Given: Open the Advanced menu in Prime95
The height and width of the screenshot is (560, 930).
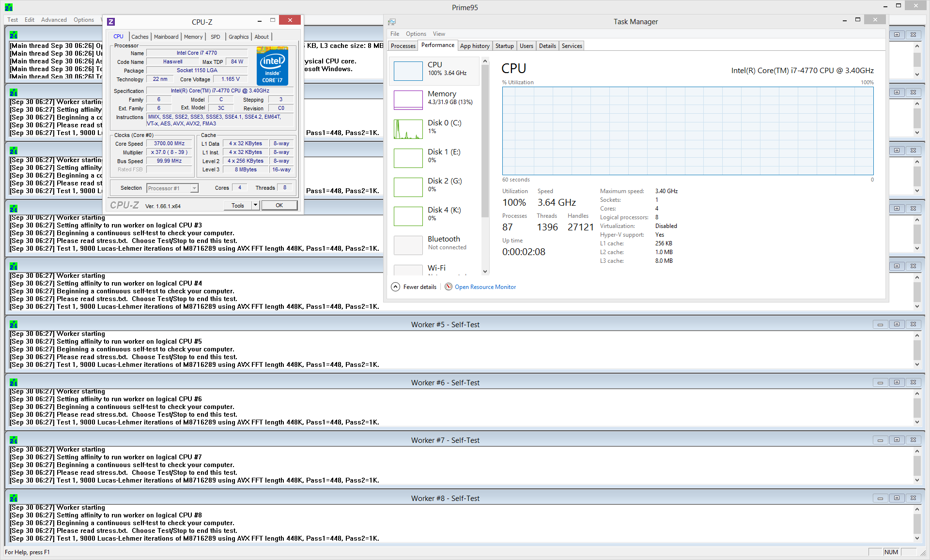Looking at the screenshot, I should (54, 20).
